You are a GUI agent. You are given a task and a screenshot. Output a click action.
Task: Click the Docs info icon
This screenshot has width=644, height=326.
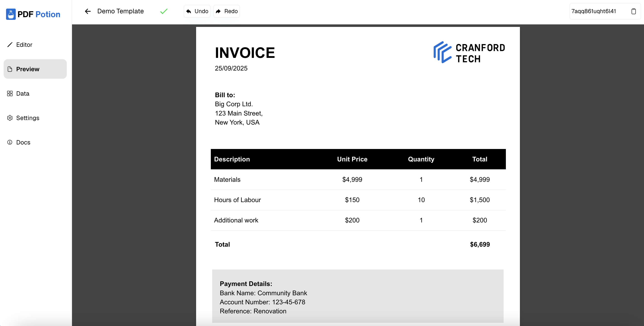point(10,142)
